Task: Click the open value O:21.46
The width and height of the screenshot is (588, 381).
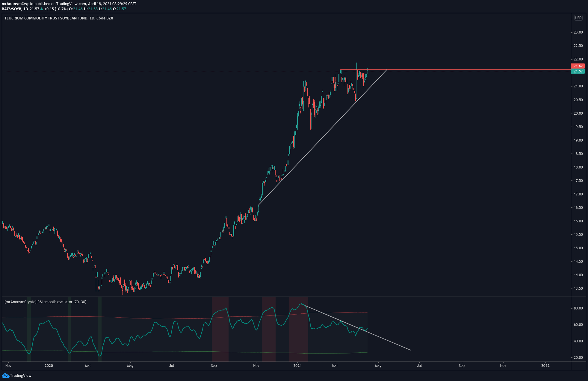Action: 76,9
